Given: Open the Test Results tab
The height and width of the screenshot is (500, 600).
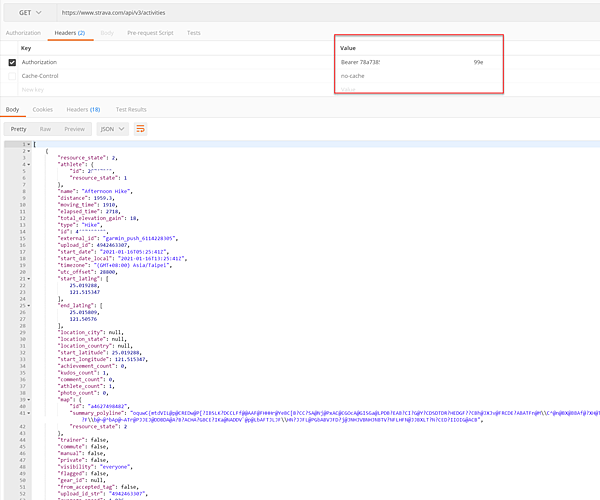Looking at the screenshot, I should coord(131,109).
